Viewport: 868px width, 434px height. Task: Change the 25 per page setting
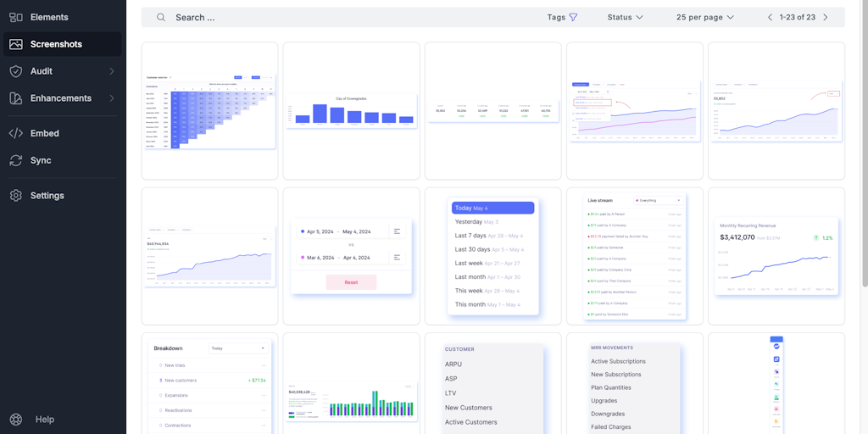704,17
